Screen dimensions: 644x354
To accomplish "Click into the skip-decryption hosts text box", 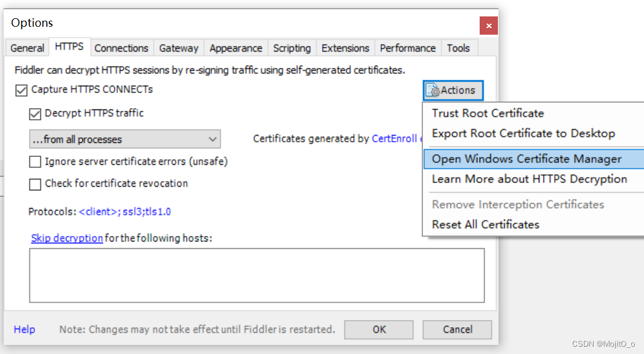I will 257,276.
